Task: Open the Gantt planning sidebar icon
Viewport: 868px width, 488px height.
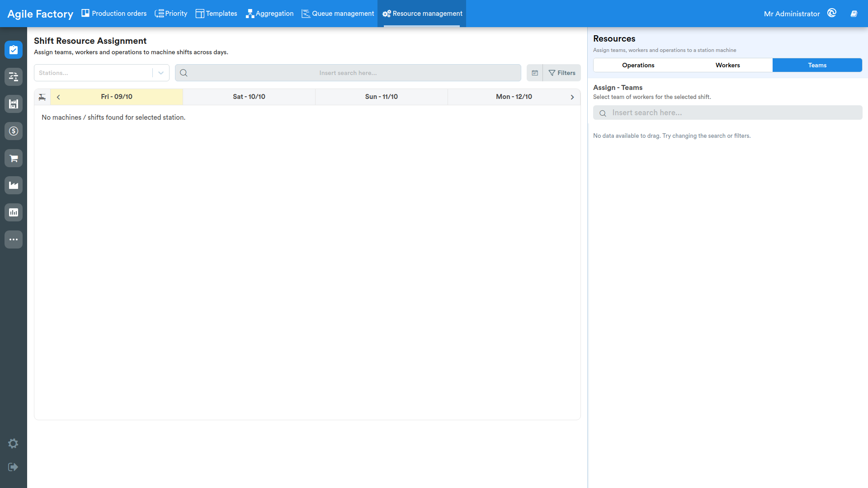Action: coord(14,77)
